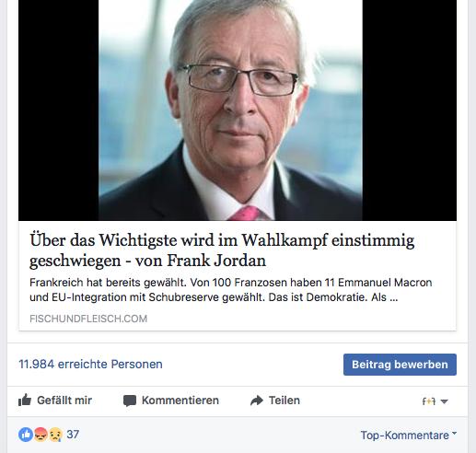
Task: Click the small page avatar icon in action bar
Action: (x=429, y=401)
